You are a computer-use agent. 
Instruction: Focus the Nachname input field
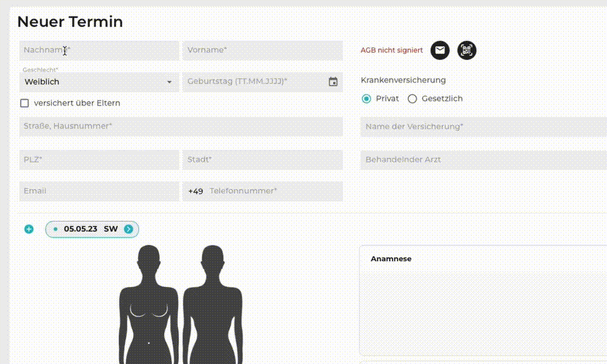(x=99, y=50)
